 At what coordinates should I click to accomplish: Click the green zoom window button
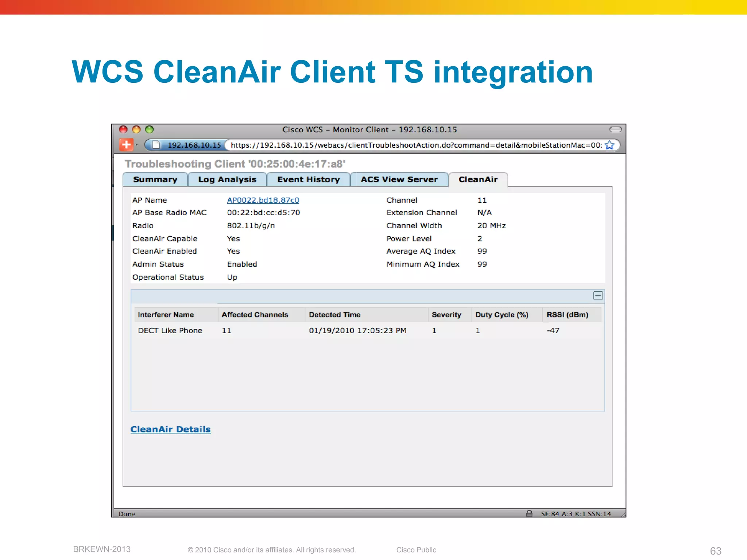coord(150,129)
